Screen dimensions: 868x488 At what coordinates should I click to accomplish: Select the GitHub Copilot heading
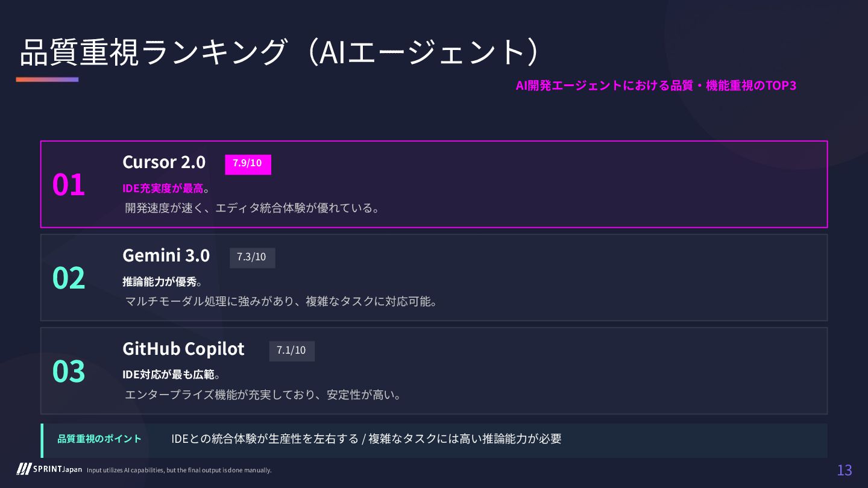click(183, 349)
